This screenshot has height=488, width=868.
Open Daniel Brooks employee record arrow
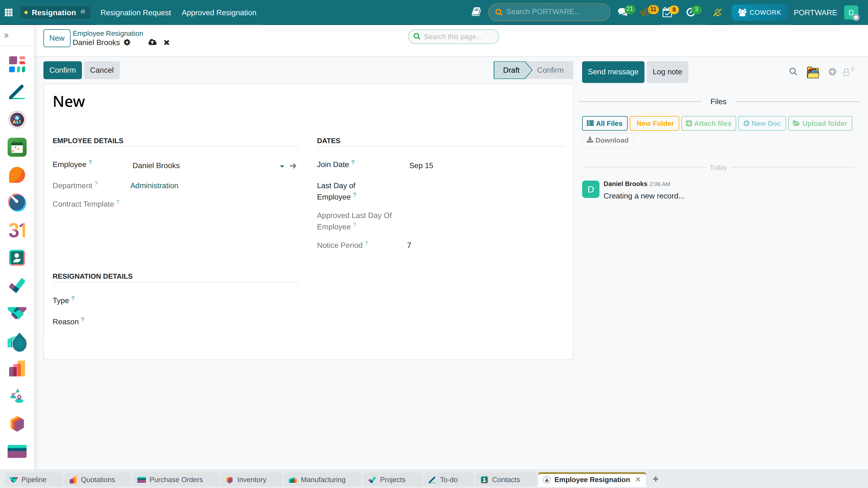point(293,166)
